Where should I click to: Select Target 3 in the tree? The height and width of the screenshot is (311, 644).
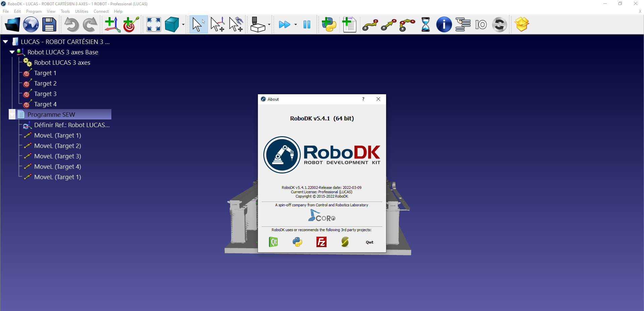[x=45, y=94]
